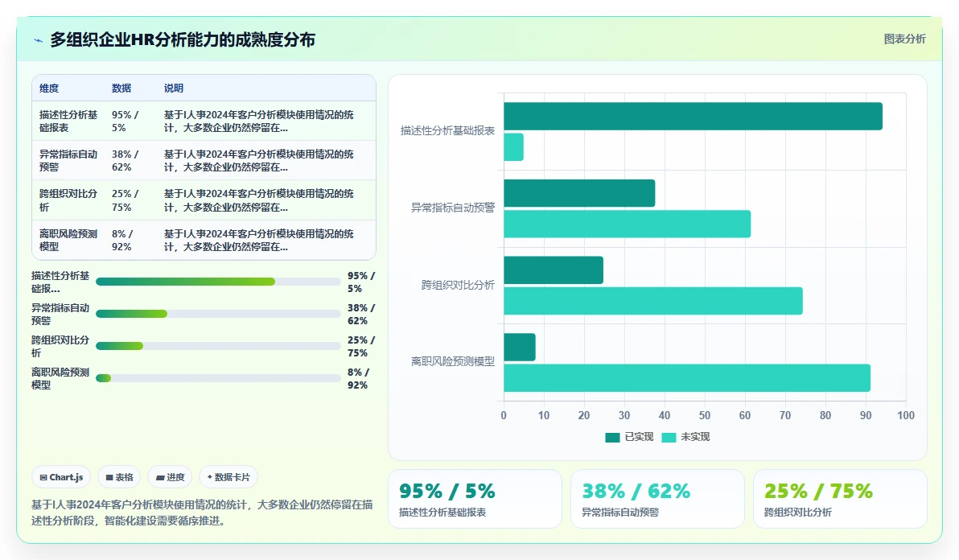Toggle the 已实现 legend swatch
This screenshot has width=959, height=560.
pos(612,437)
